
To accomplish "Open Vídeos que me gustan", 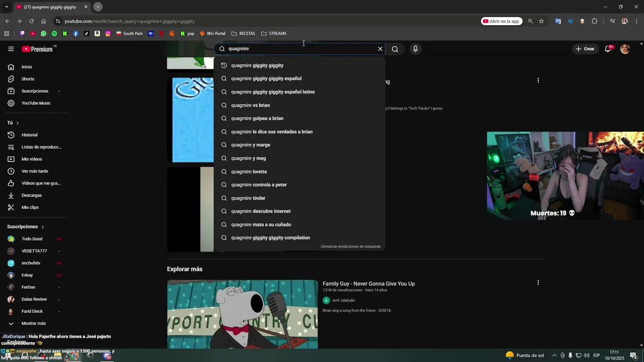I will pyautogui.click(x=35, y=183).
